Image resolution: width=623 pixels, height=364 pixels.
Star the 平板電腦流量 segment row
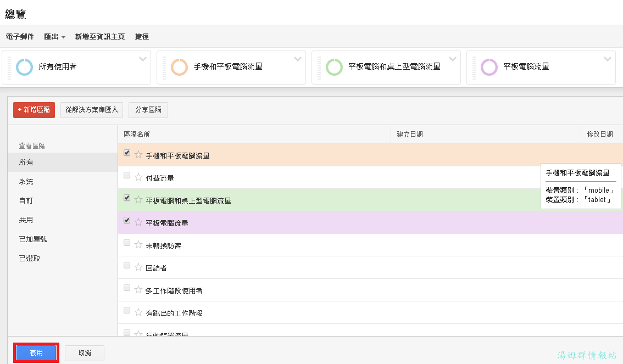click(138, 222)
